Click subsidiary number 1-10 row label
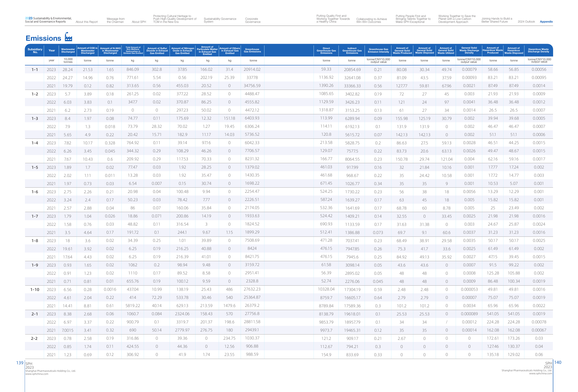 coord(34,290)
